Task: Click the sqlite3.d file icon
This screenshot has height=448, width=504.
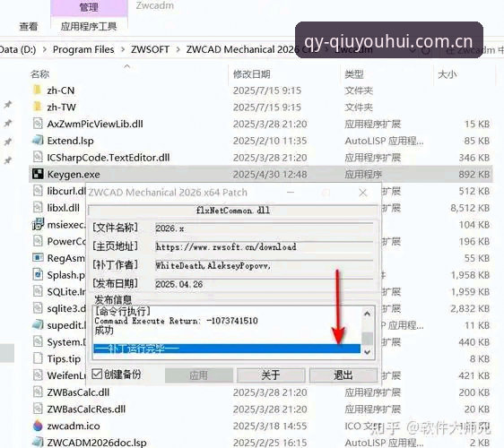Action: [x=38, y=308]
